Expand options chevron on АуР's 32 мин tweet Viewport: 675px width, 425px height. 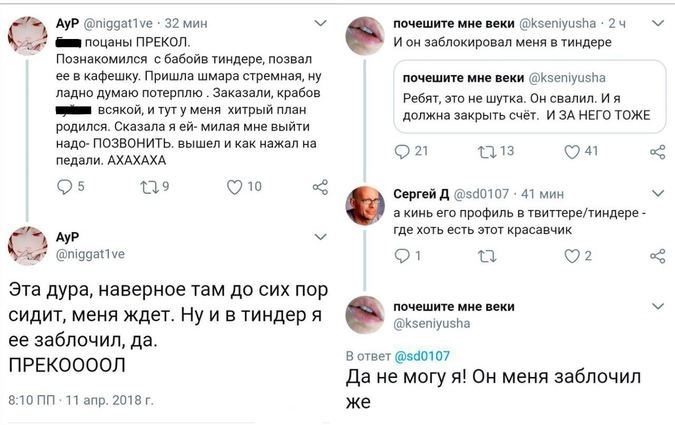(321, 22)
